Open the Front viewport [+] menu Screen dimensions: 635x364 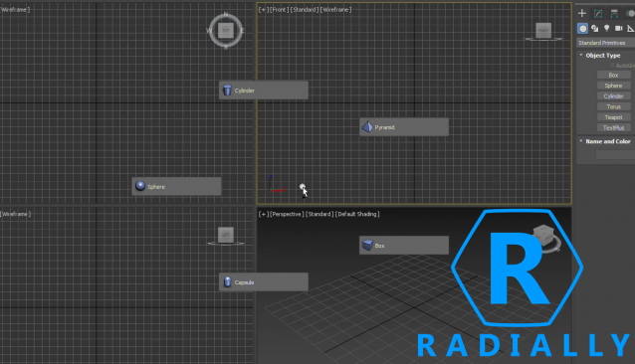coord(263,9)
